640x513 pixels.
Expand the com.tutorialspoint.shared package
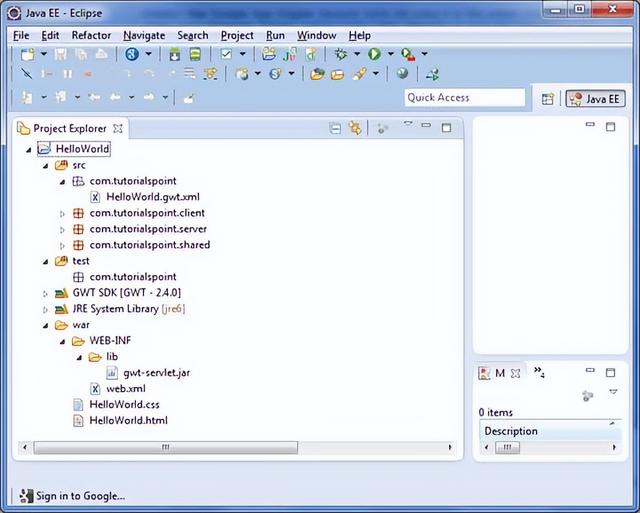[x=62, y=246]
